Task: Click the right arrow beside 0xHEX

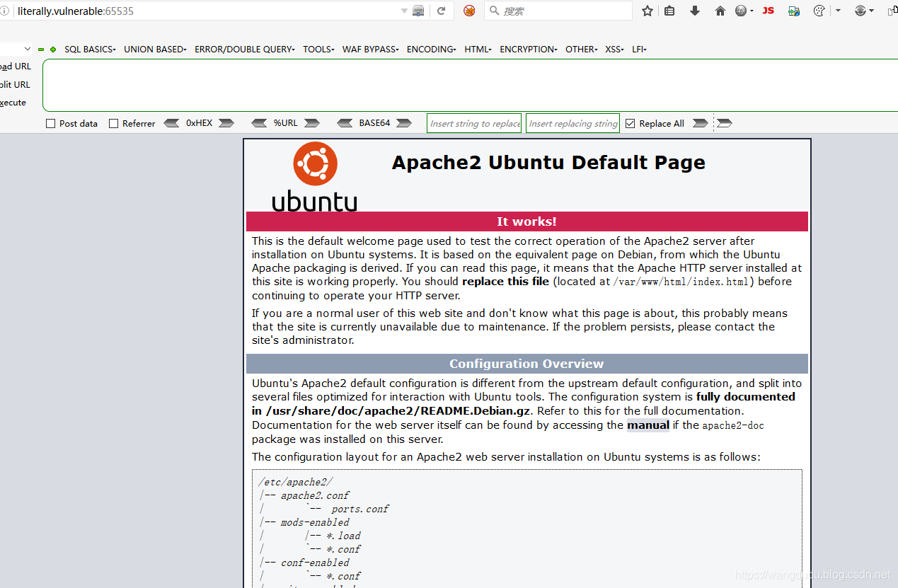Action: [226, 123]
